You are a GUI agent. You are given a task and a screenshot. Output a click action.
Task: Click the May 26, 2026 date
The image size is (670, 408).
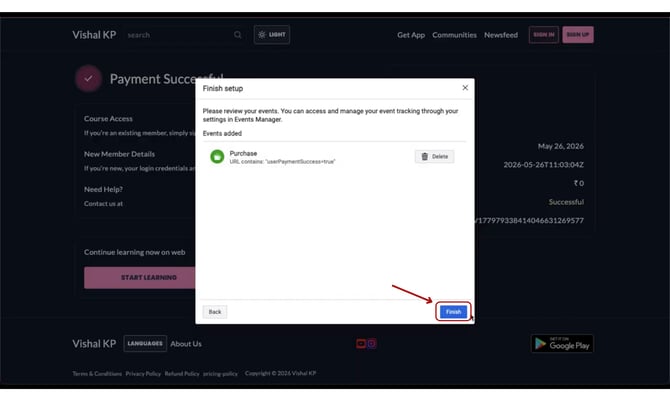pos(561,146)
